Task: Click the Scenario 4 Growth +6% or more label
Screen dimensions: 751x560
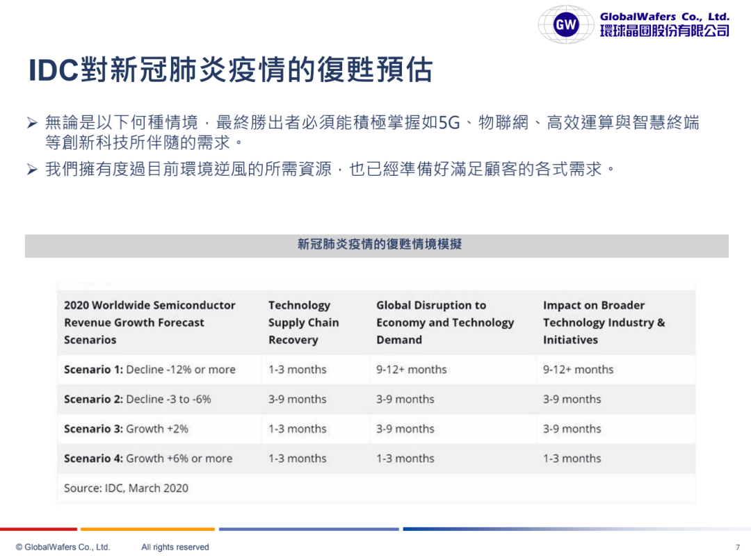Action: click(148, 459)
